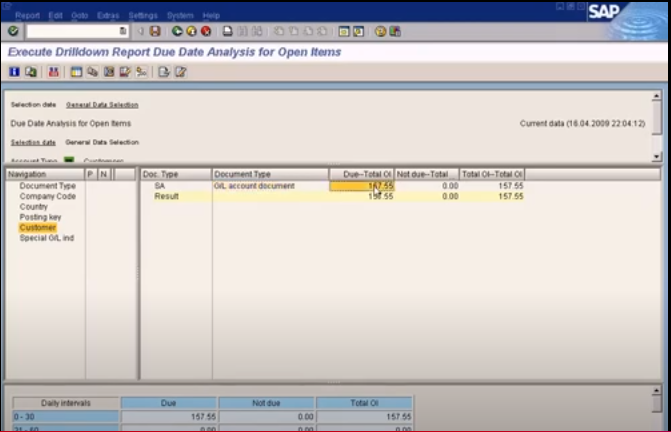Click the 0 - 30 daily interval row
Viewport: 671px width, 432px height.
click(x=65, y=417)
